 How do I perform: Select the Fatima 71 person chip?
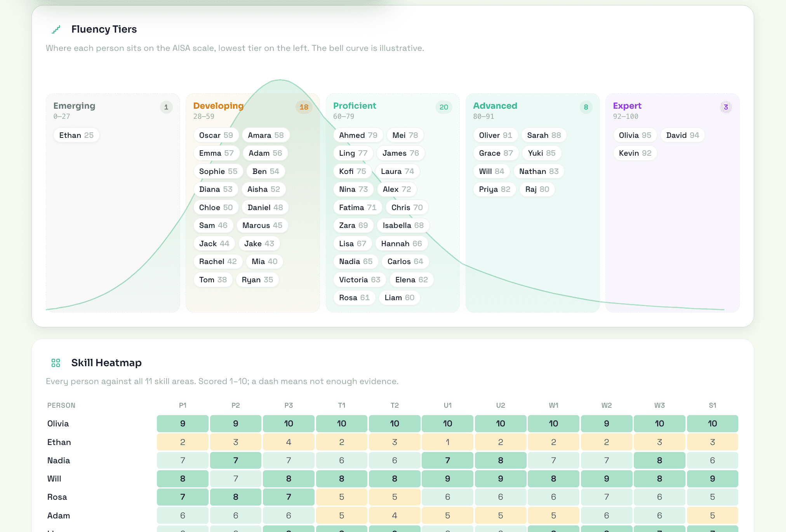point(358,207)
